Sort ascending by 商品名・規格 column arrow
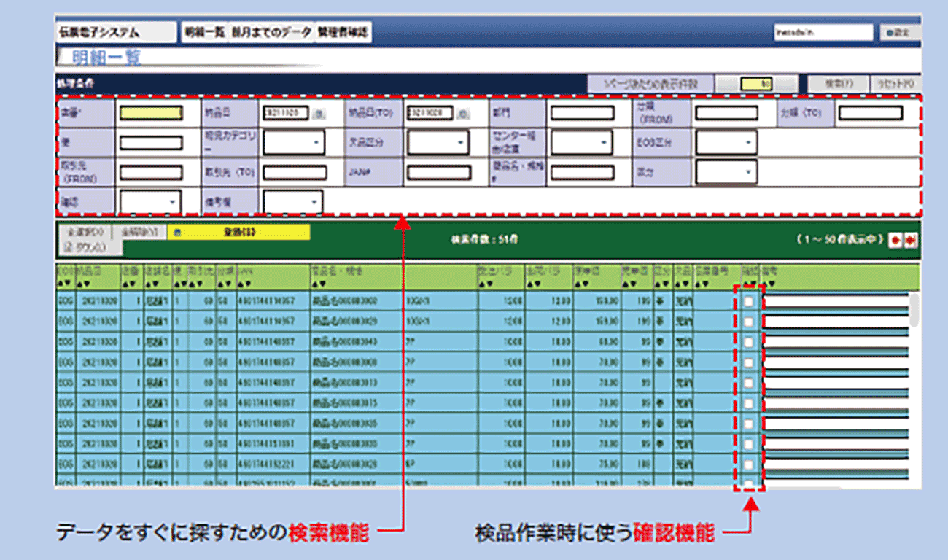The height and width of the screenshot is (560, 948). coord(315,284)
